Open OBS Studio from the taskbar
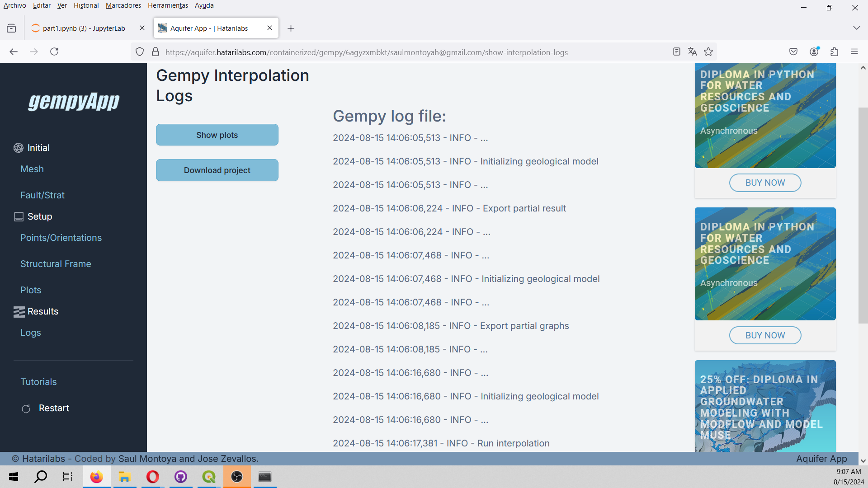The image size is (868, 488). click(237, 477)
